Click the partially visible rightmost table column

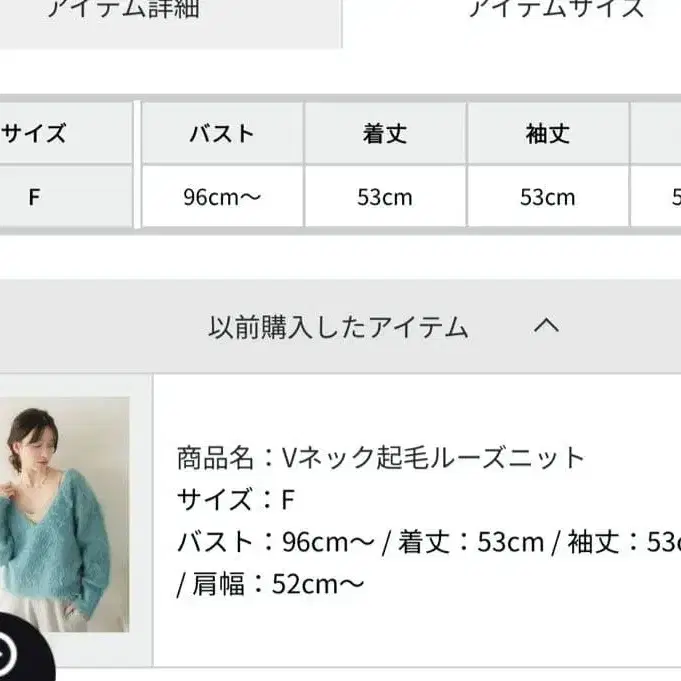(x=656, y=165)
